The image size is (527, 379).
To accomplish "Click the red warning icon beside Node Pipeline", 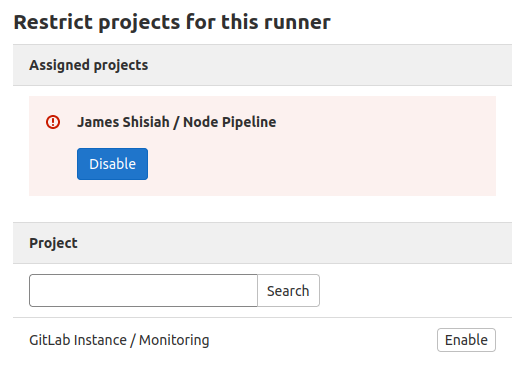I will [53, 122].
